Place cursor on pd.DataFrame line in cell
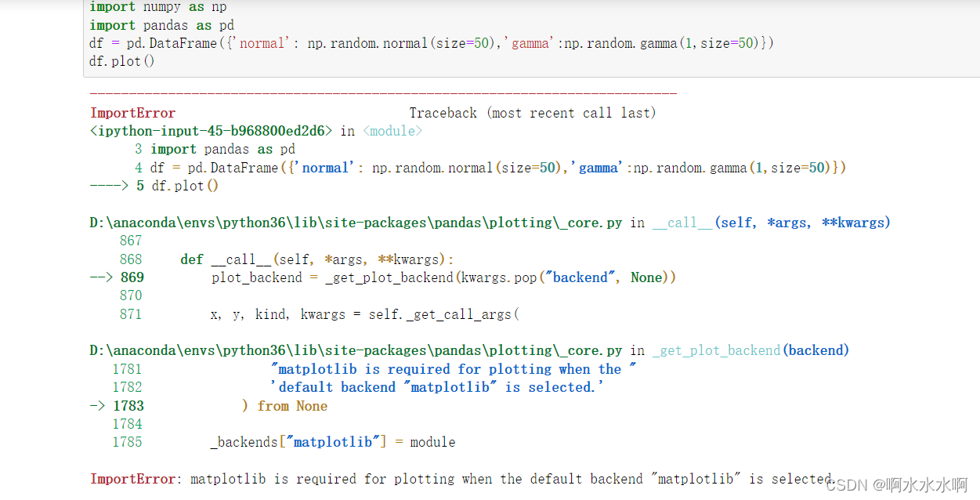The height and width of the screenshot is (500, 980). coord(432,43)
